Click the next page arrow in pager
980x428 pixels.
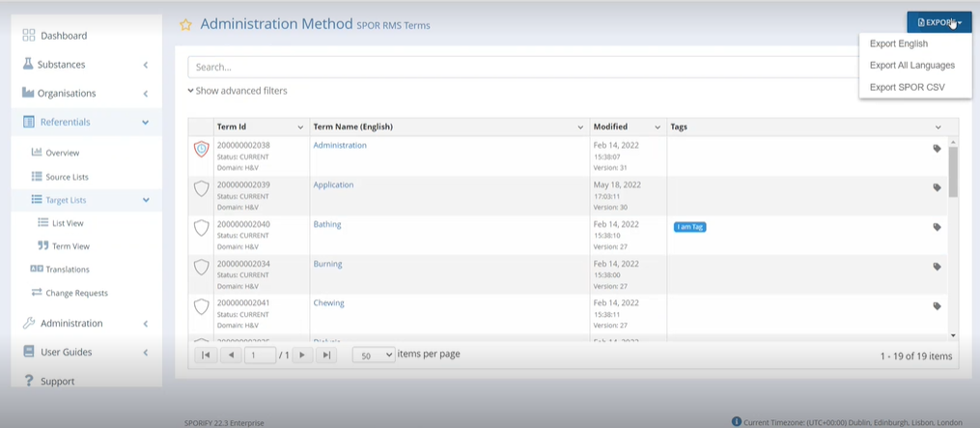point(302,356)
